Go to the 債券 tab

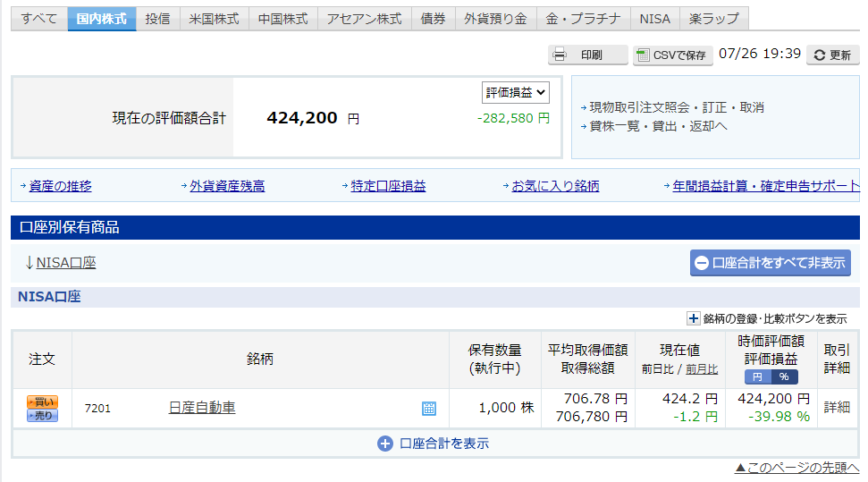click(x=433, y=19)
